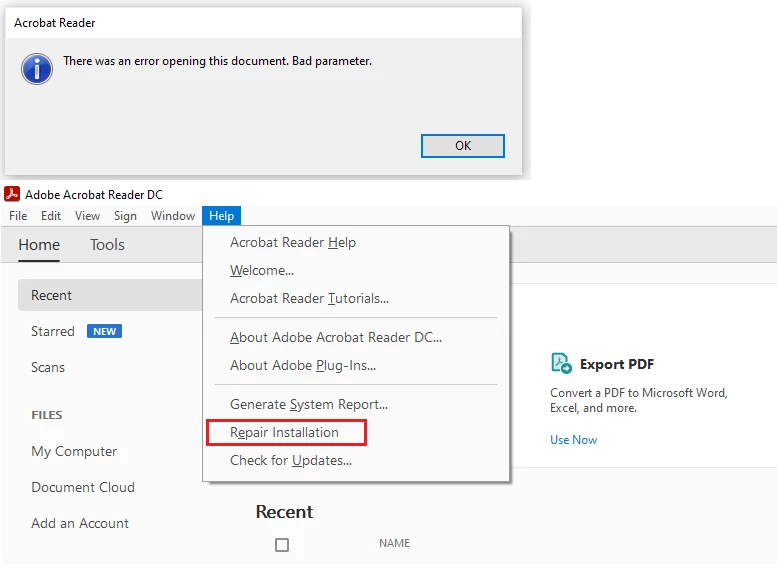Choose About Adobe Plug-Ins...

(x=356, y=365)
